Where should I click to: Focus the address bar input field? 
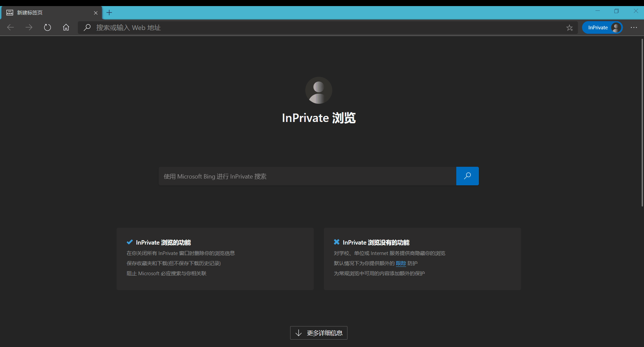[303, 28]
